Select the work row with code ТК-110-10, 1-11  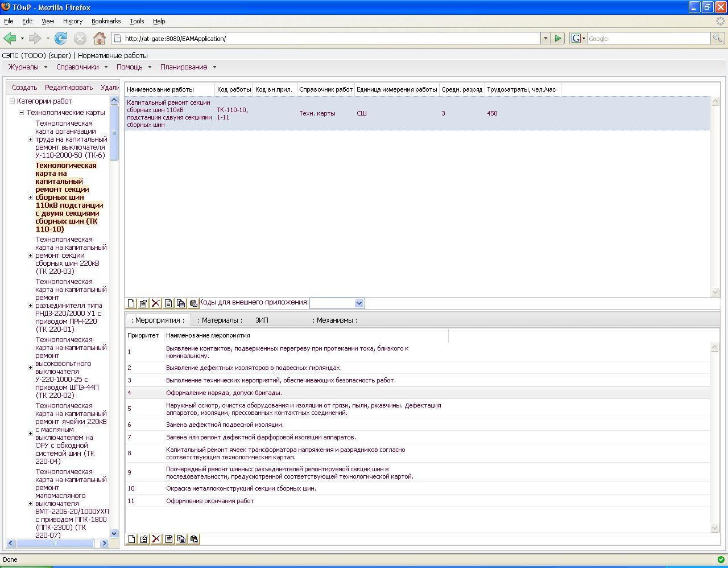[417, 113]
